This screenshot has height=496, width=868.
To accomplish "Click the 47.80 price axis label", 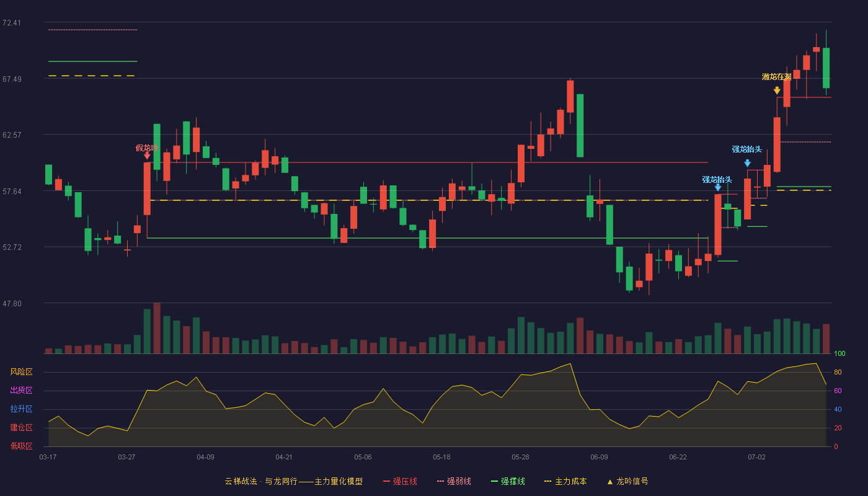I will (x=12, y=304).
